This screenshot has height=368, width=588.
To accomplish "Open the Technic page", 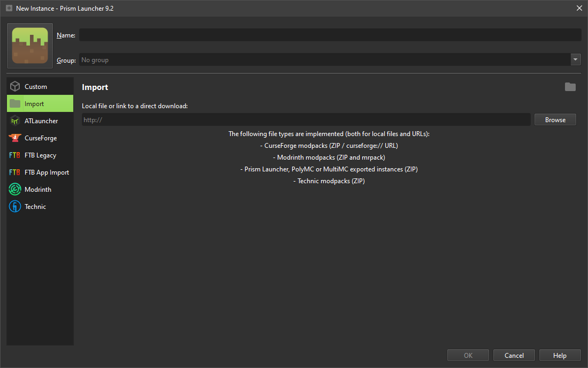I will point(40,207).
